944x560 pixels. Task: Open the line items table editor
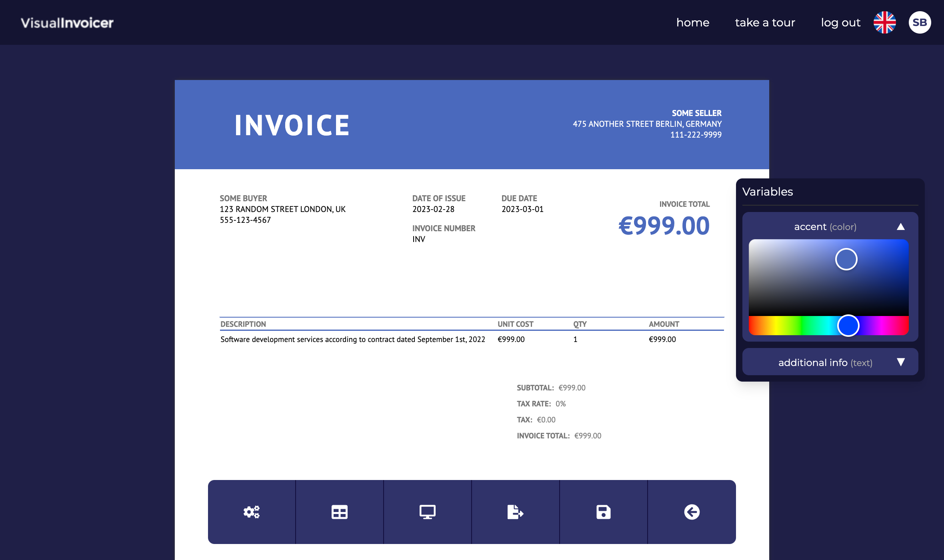339,511
